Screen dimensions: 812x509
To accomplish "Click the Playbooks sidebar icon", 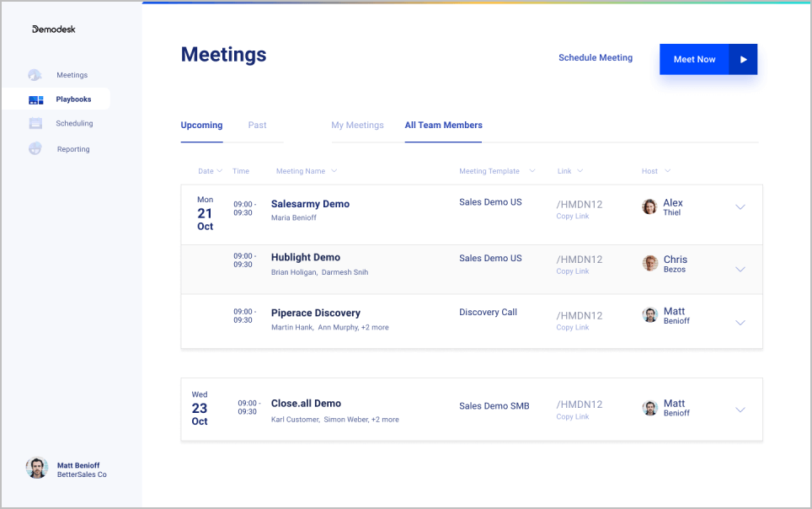I will 35,99.
